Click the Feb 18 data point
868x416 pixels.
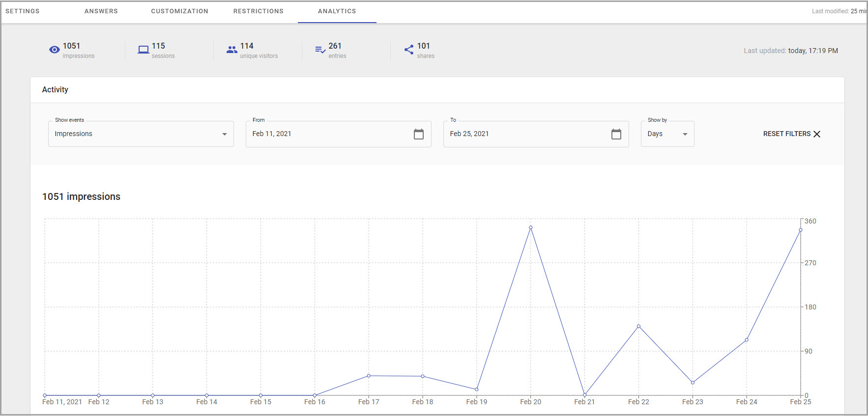(x=423, y=376)
